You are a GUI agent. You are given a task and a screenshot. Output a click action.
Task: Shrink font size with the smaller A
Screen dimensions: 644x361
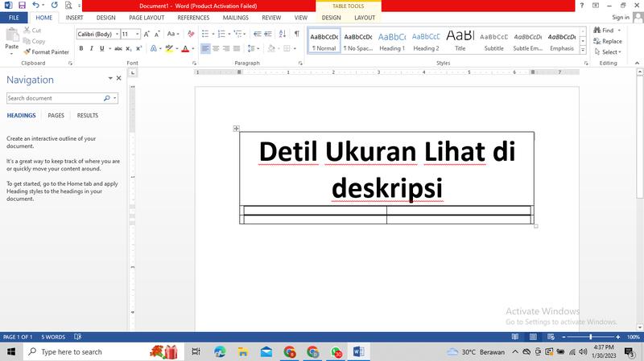click(x=157, y=34)
